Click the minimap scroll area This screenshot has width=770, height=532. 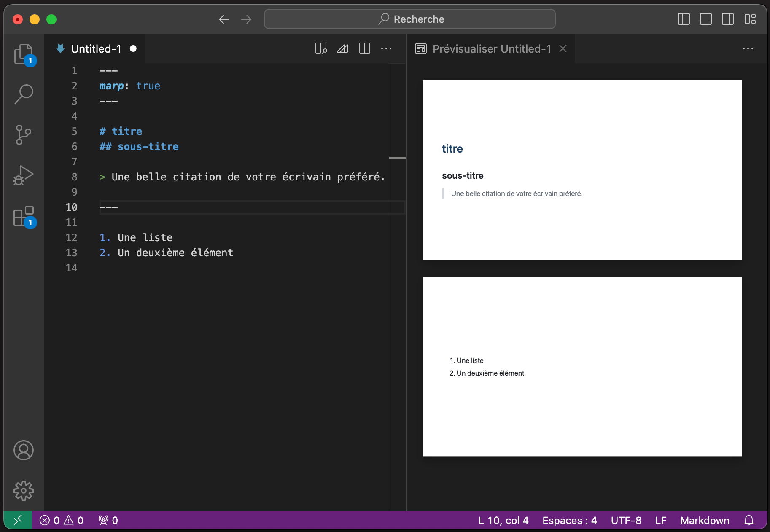pos(397,287)
